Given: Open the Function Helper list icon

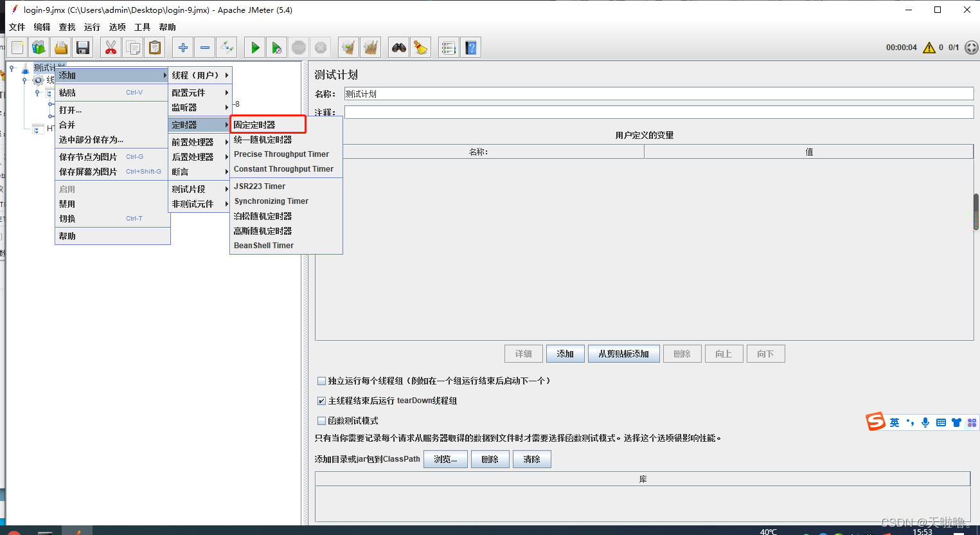Looking at the screenshot, I should click(449, 48).
